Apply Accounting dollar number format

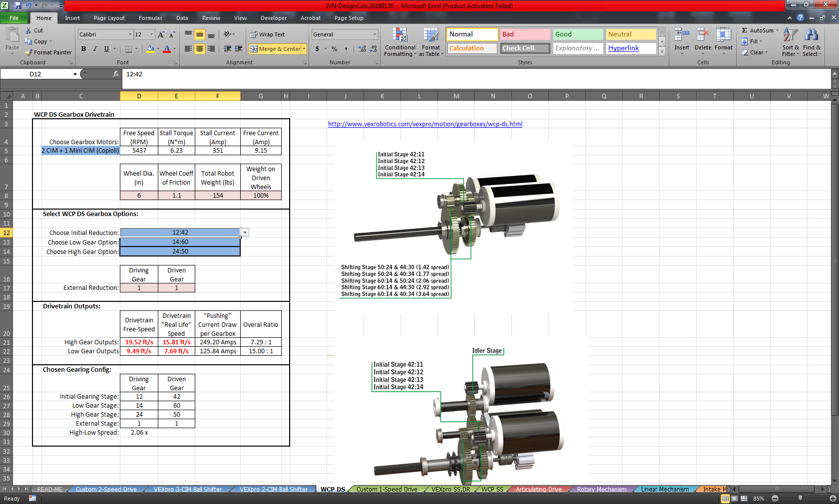[x=317, y=49]
